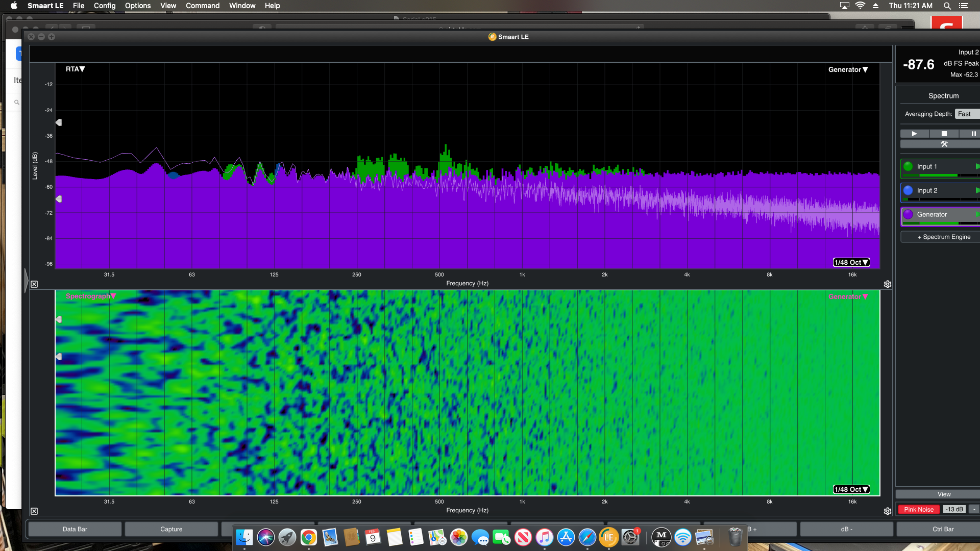Open the View menu
The width and height of the screenshot is (980, 551).
click(x=168, y=6)
